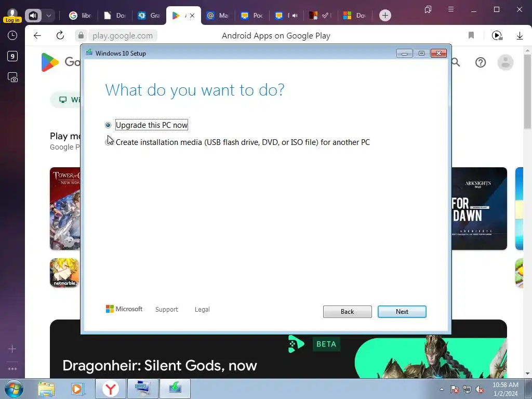This screenshot has width=532, height=399.
Task: Open the taskbar clock and date
Action: 505,389
